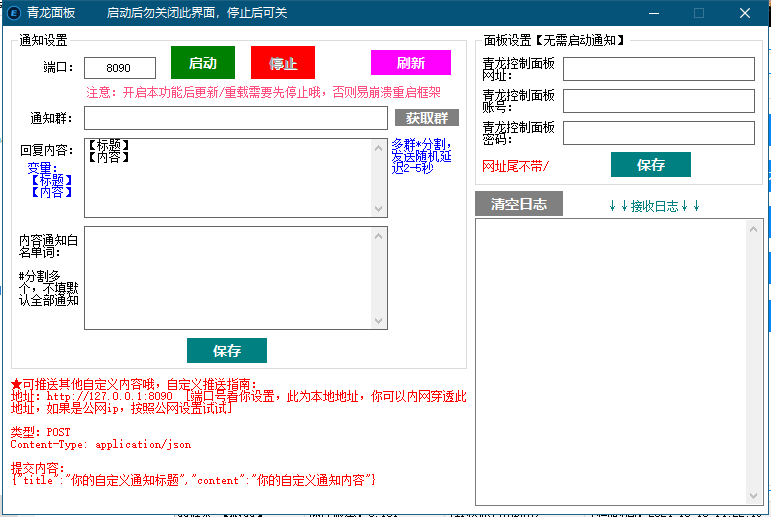Focus the 青龙控制面板密码 input field
The width and height of the screenshot is (771, 517).
point(659,133)
